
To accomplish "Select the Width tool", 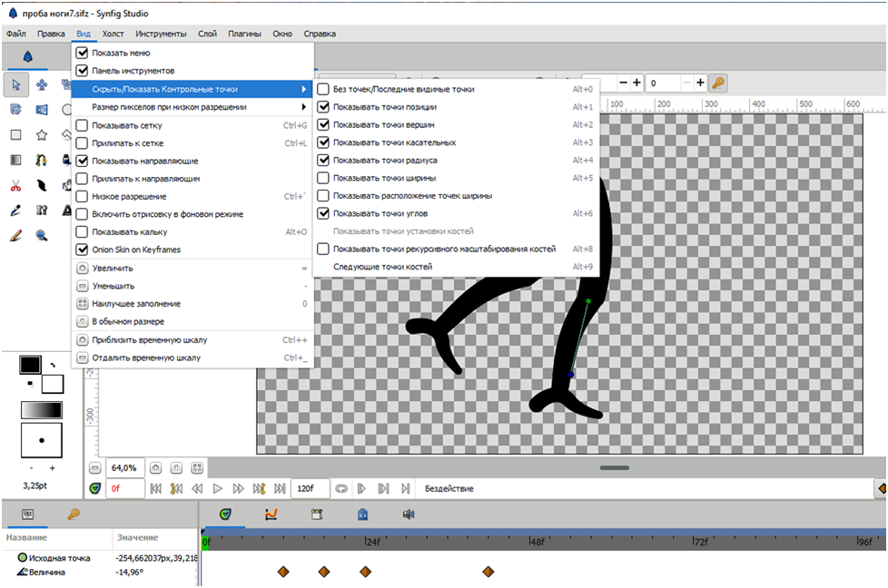I will [x=42, y=186].
